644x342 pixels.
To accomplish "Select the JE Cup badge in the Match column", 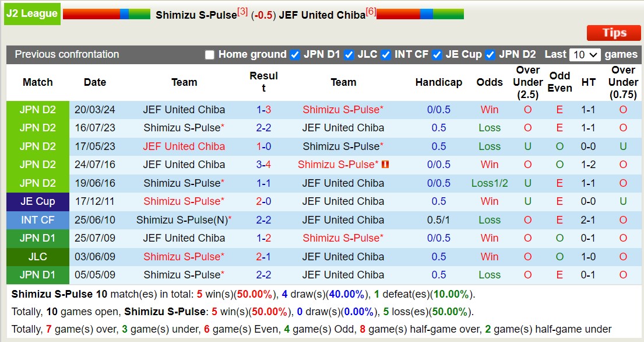I will tap(37, 201).
